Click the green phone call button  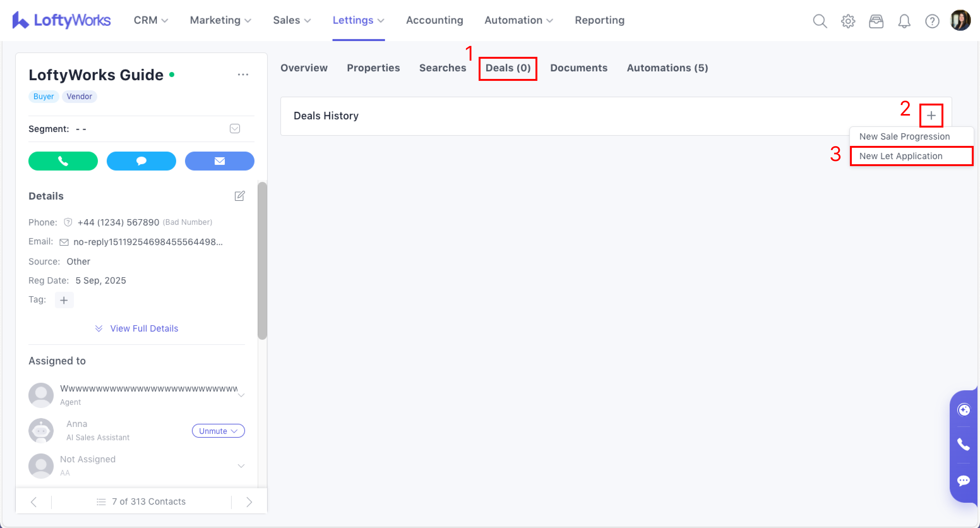pyautogui.click(x=63, y=161)
